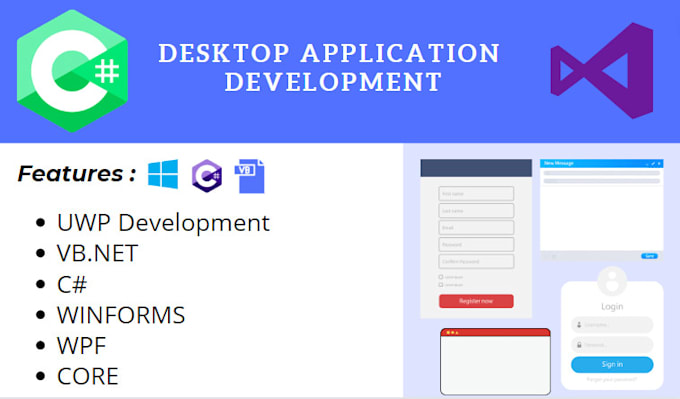
Task: Click the second line in New Message
Action: pyautogui.click(x=602, y=181)
